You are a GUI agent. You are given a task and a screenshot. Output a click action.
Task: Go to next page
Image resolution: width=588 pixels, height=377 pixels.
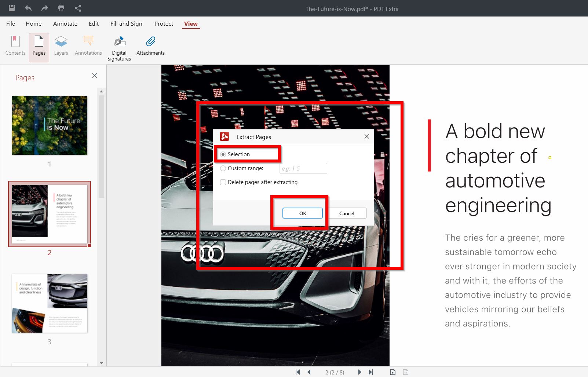(359, 372)
